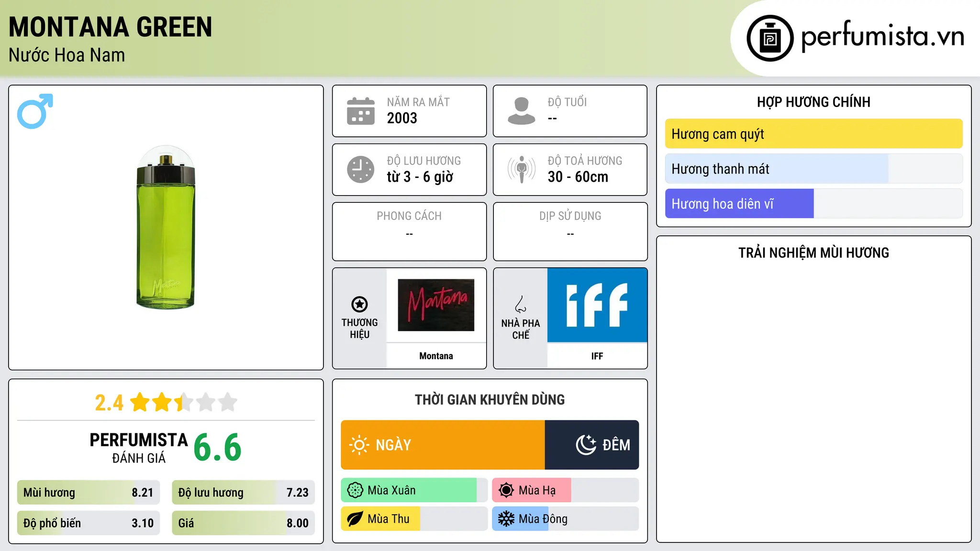Click the perfumista.vn perfume bottle logo
980x551 pixels.
coord(770,38)
